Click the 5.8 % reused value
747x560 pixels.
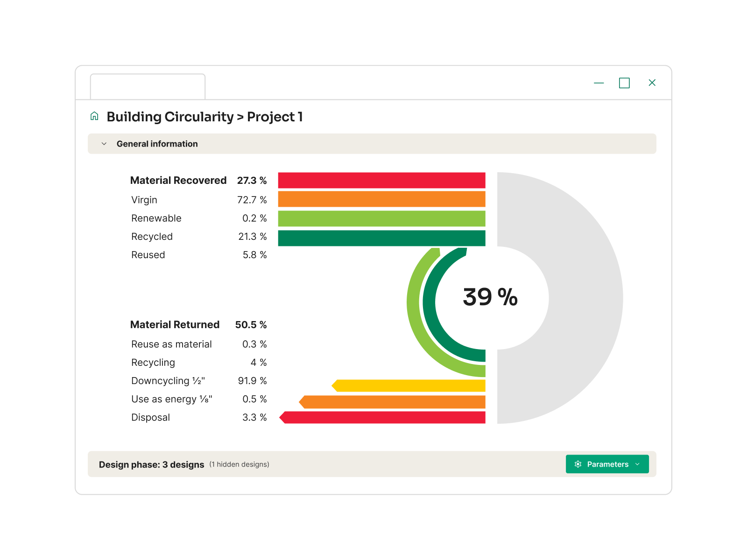[x=255, y=255]
